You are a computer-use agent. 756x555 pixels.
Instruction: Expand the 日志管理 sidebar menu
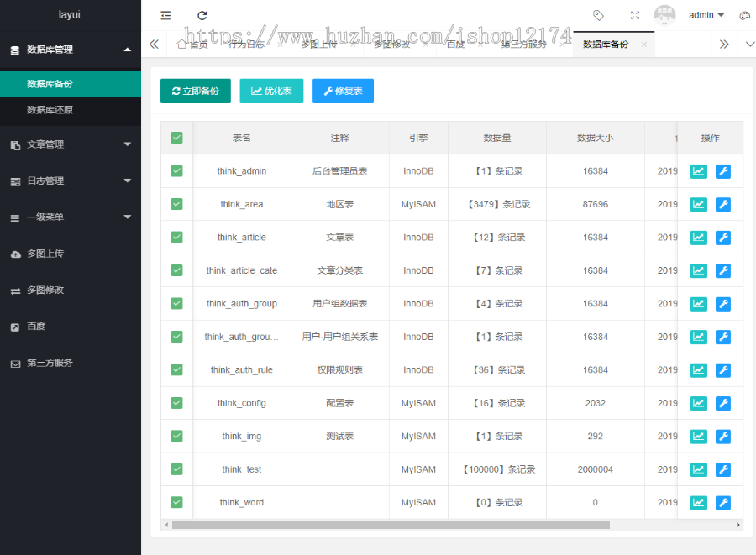[71, 181]
